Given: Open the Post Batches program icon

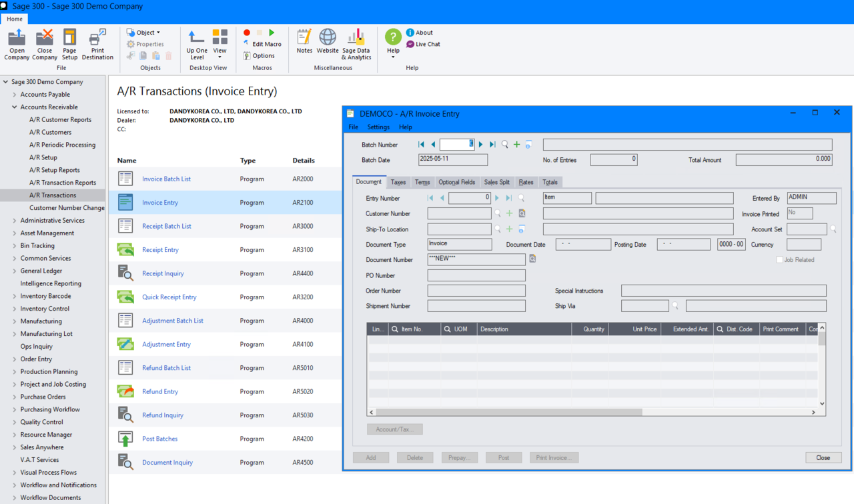Looking at the screenshot, I should pos(125,439).
